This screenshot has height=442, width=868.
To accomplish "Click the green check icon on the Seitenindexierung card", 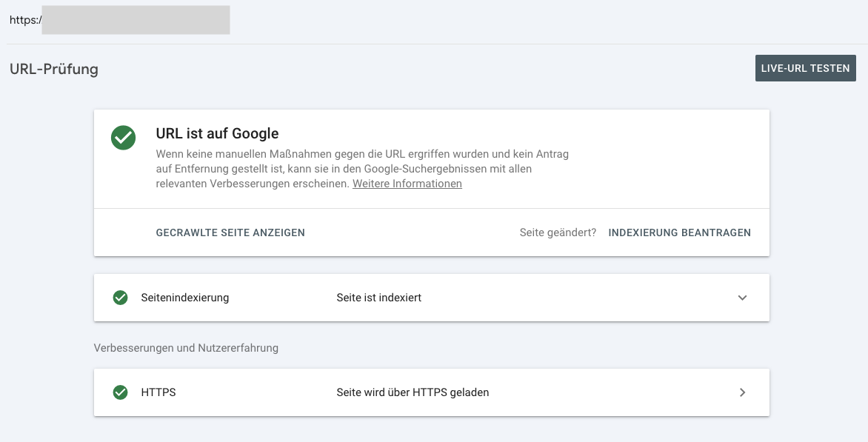I will point(121,298).
